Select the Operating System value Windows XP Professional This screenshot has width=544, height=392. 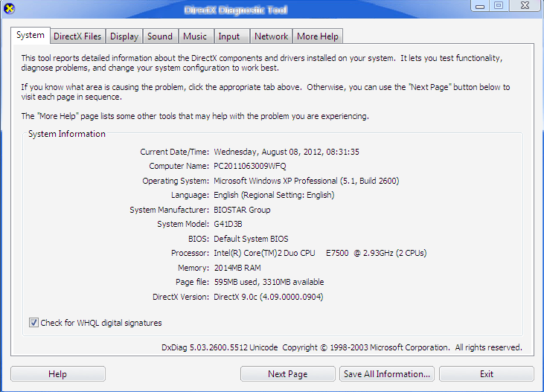pyautogui.click(x=307, y=181)
